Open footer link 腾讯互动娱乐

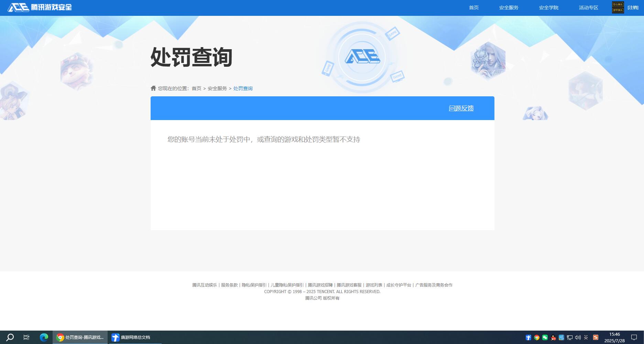click(205, 285)
